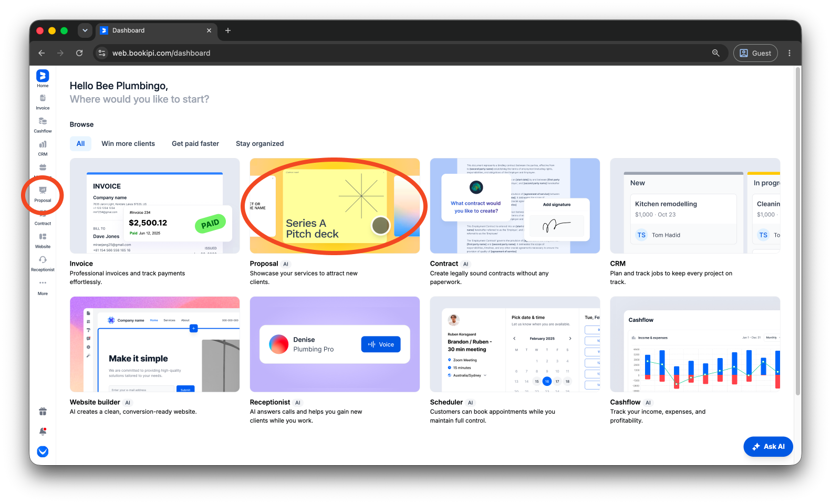
Task: Open the notifications bell icon
Action: coord(43,432)
